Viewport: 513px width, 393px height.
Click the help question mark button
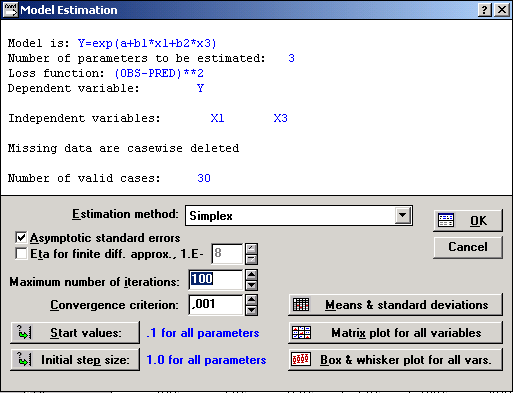pyautogui.click(x=484, y=10)
